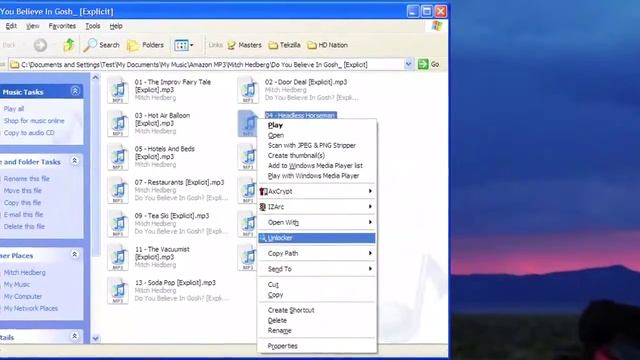Image resolution: width=640 pixels, height=360 pixels.
Task: Open the Edit menu
Action: pyautogui.click(x=11, y=26)
